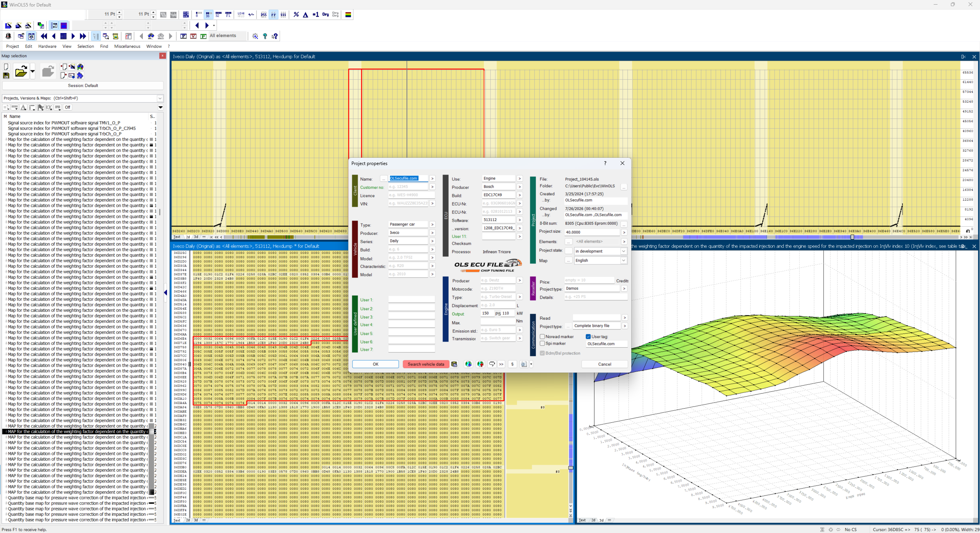Toggle the 255 decimal display button
980x533 pixels.
coord(264,15)
